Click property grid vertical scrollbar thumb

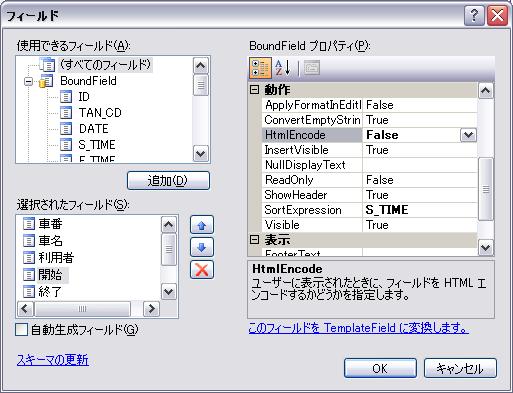[486, 189]
